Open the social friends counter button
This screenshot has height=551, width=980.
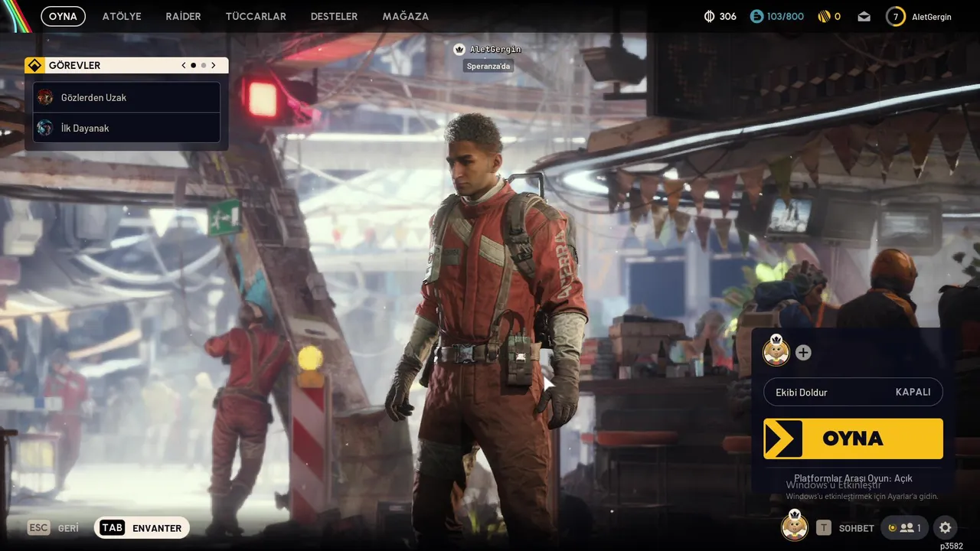[x=904, y=527]
